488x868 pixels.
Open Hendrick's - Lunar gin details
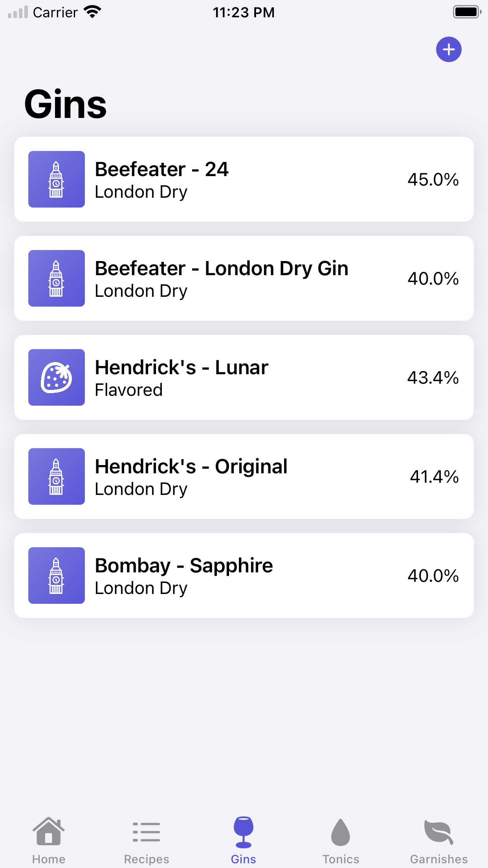pyautogui.click(x=244, y=377)
